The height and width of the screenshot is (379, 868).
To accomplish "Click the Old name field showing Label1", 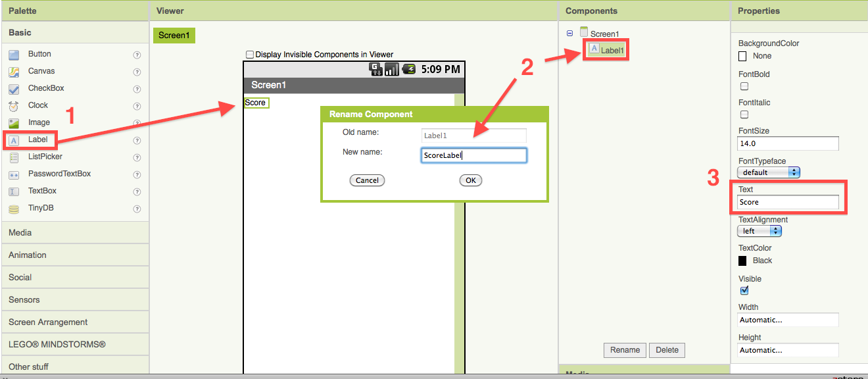I will 474,136.
